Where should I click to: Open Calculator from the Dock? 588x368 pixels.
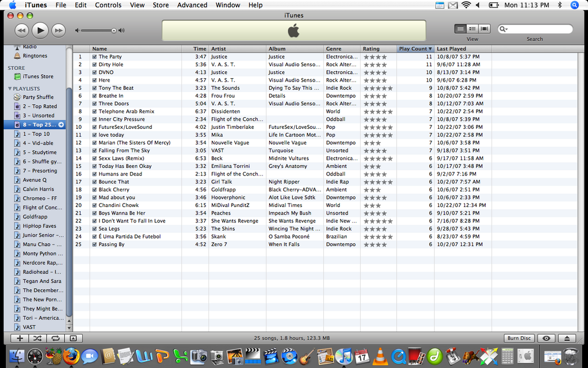508,356
